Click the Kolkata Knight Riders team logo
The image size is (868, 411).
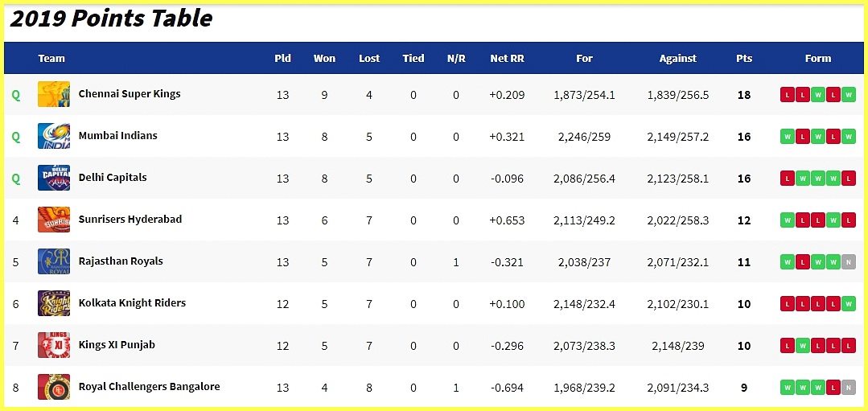click(54, 303)
